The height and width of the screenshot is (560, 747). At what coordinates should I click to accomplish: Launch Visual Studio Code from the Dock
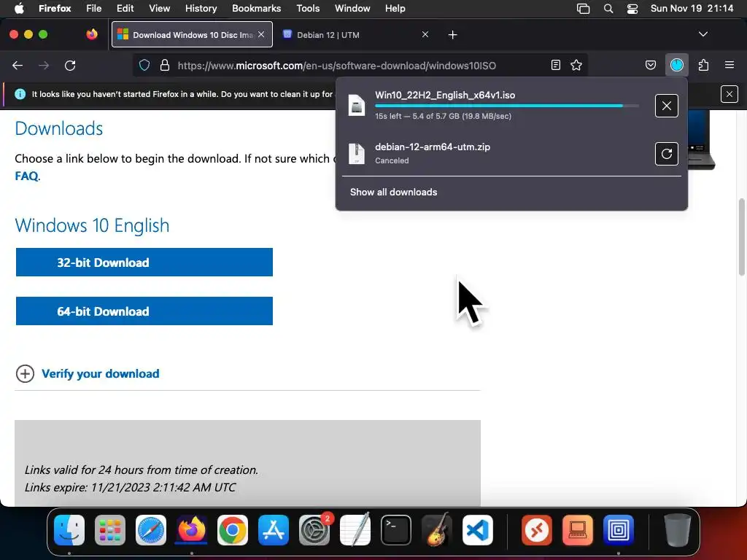coord(478,530)
